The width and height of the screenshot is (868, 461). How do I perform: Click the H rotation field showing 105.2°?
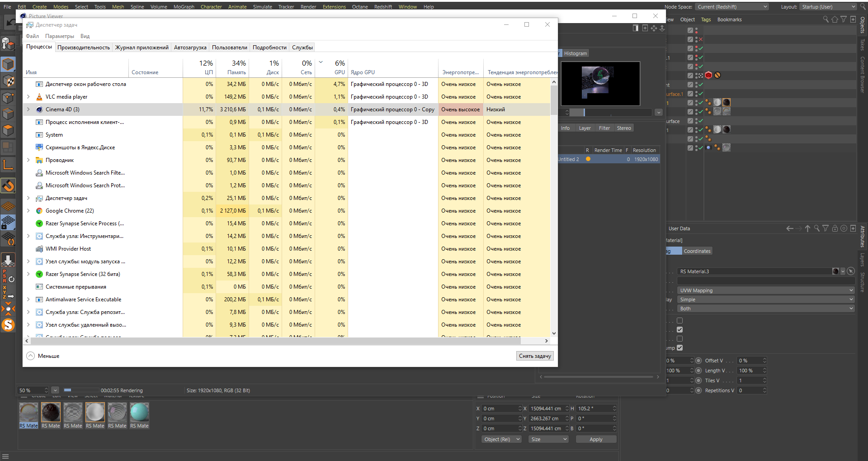click(x=597, y=409)
